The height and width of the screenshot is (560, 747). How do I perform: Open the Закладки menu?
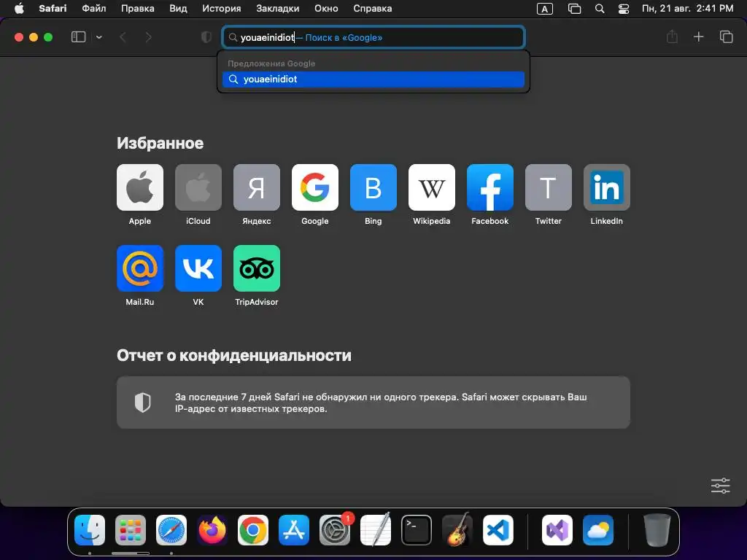click(278, 9)
